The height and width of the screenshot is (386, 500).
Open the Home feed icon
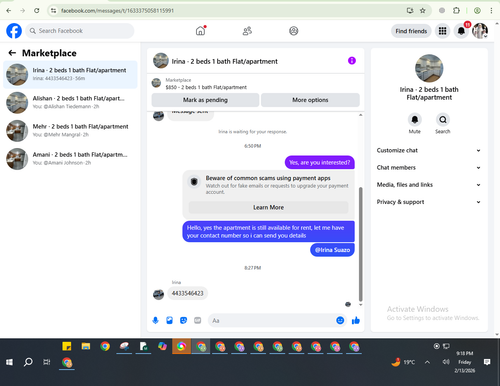click(x=200, y=31)
